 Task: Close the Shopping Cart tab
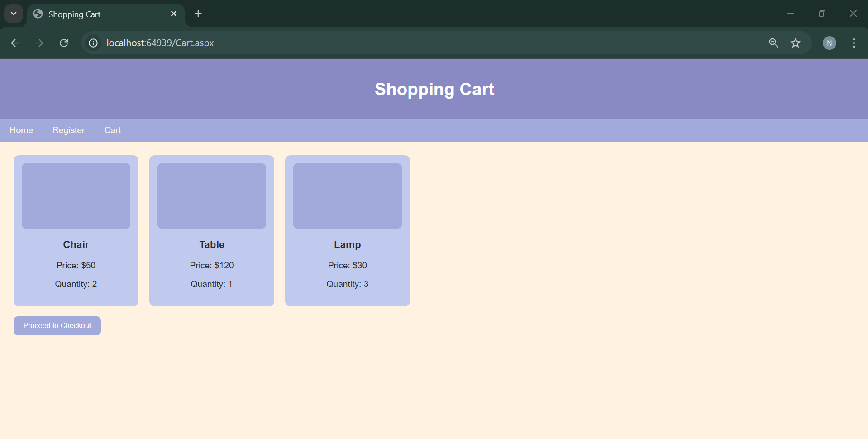click(x=174, y=14)
